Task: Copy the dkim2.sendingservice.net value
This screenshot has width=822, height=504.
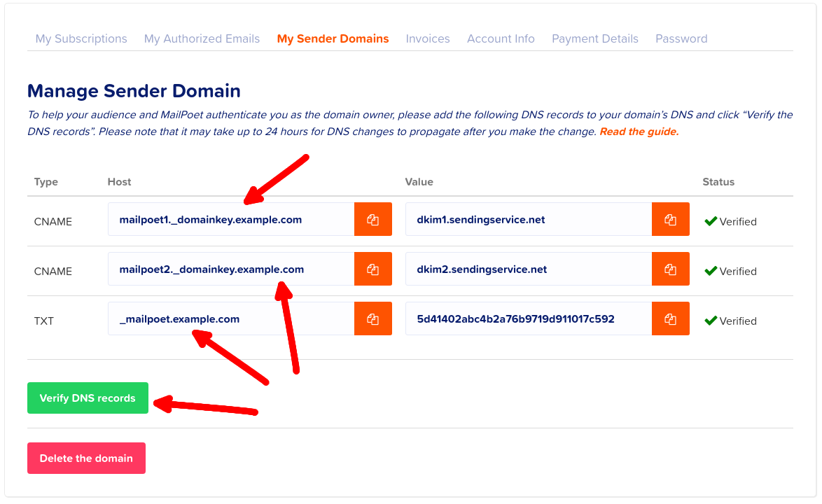Action: 670,269
